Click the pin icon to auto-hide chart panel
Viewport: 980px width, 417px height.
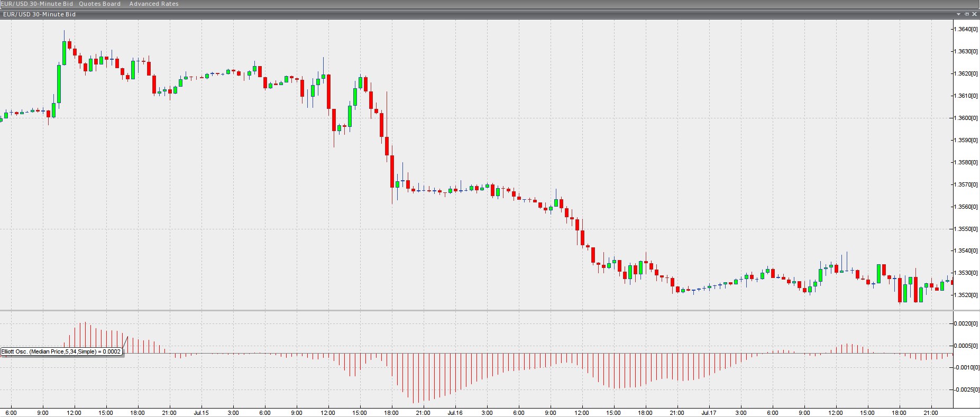pos(966,14)
